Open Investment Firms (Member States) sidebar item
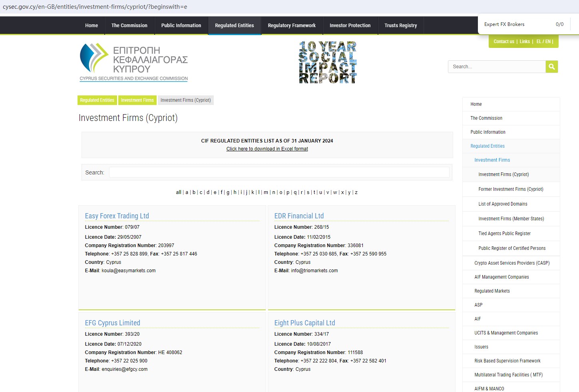Image resolution: width=579 pixels, height=392 pixels. (x=511, y=219)
